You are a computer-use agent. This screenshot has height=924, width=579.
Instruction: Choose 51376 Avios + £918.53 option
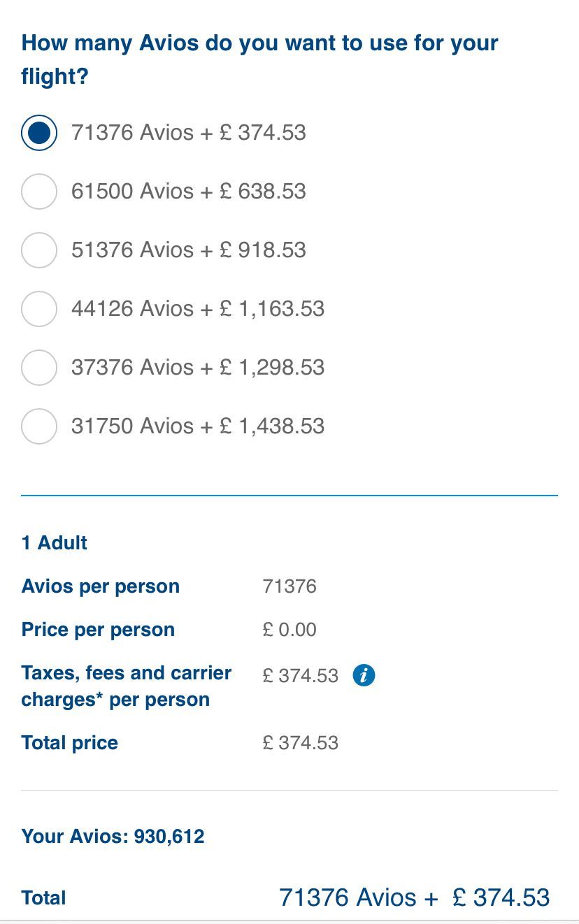coord(39,250)
